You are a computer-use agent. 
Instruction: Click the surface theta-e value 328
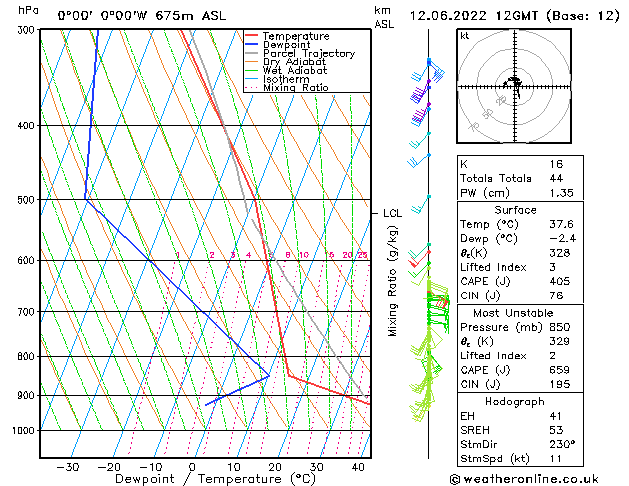point(560,253)
